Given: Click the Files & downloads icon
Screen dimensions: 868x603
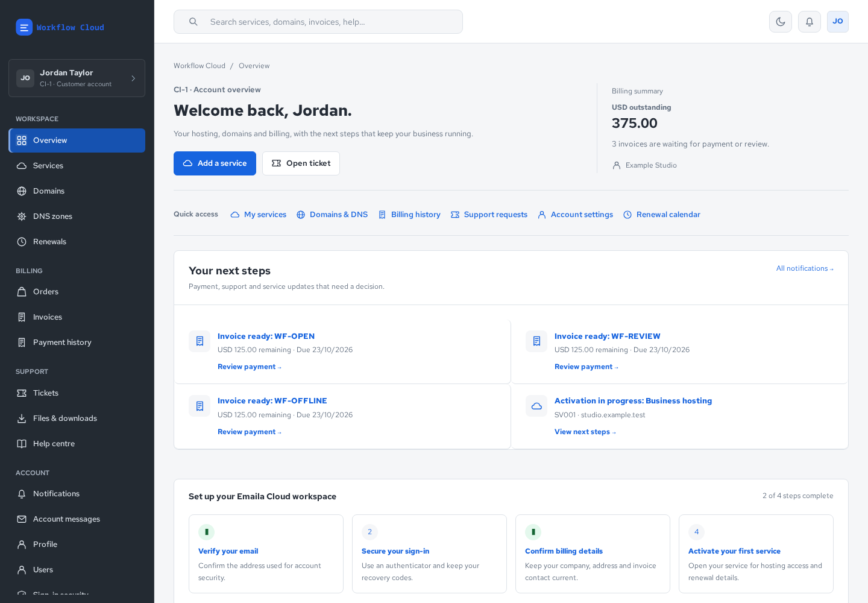Looking at the screenshot, I should (x=22, y=418).
